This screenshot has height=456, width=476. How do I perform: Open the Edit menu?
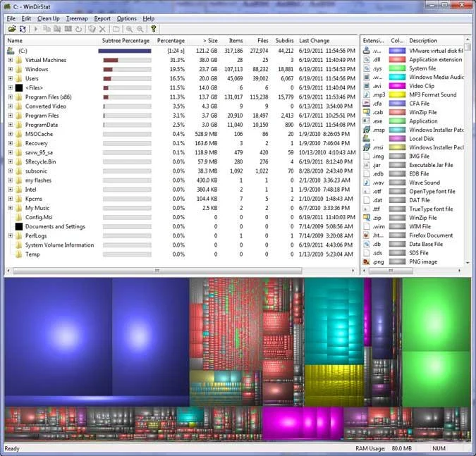(x=26, y=18)
